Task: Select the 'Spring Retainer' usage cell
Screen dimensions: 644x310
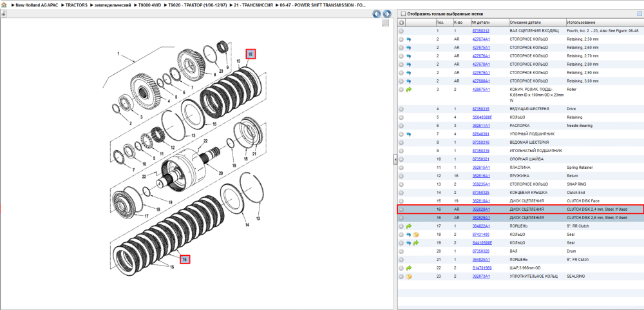Action: coord(580,168)
